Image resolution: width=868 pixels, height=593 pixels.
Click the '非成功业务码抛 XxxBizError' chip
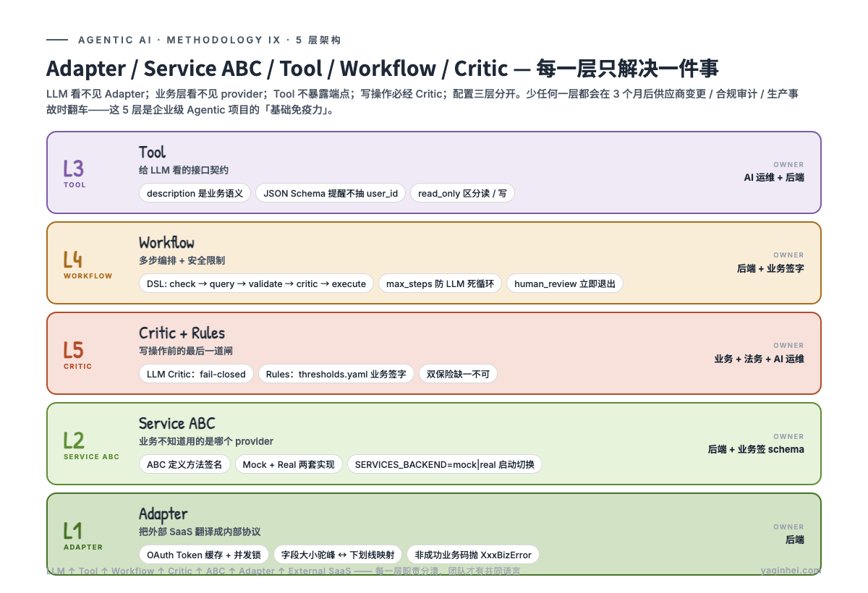point(473,555)
